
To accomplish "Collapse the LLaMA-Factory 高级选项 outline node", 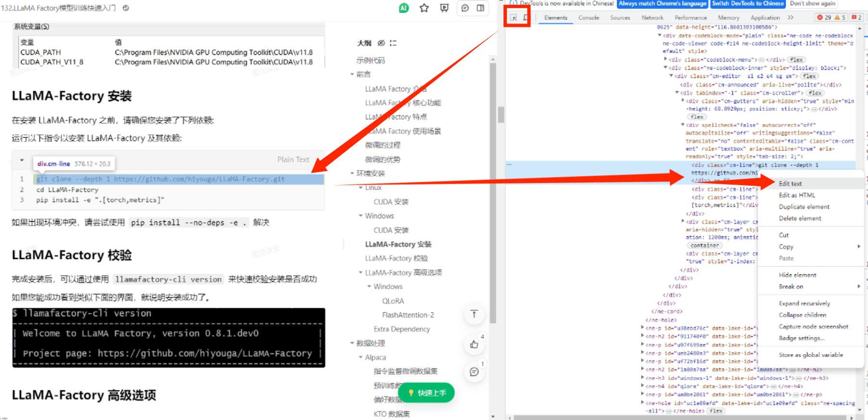I will coord(361,273).
